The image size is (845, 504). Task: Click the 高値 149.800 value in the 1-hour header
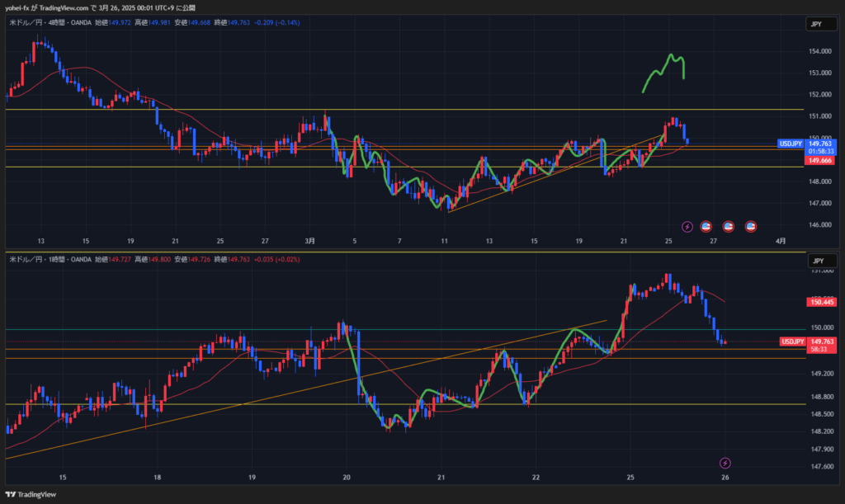point(153,260)
